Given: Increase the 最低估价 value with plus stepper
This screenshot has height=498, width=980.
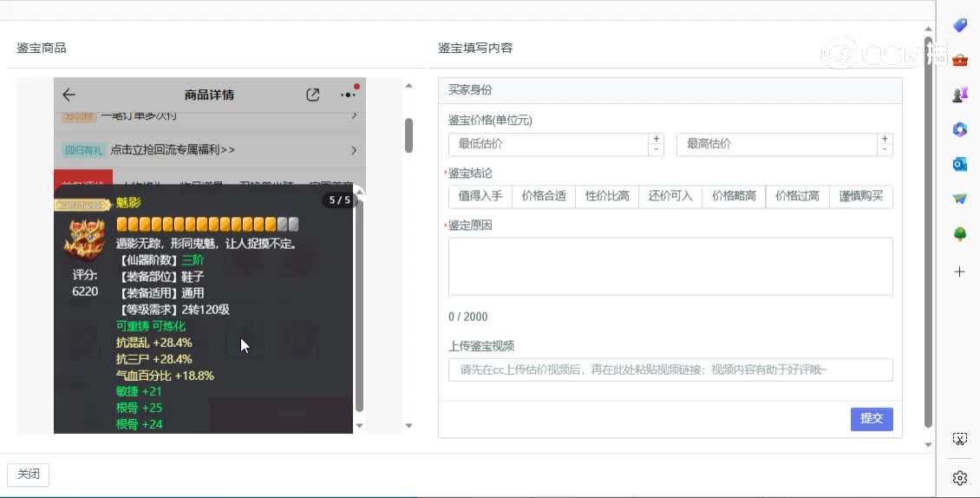Looking at the screenshot, I should [657, 139].
